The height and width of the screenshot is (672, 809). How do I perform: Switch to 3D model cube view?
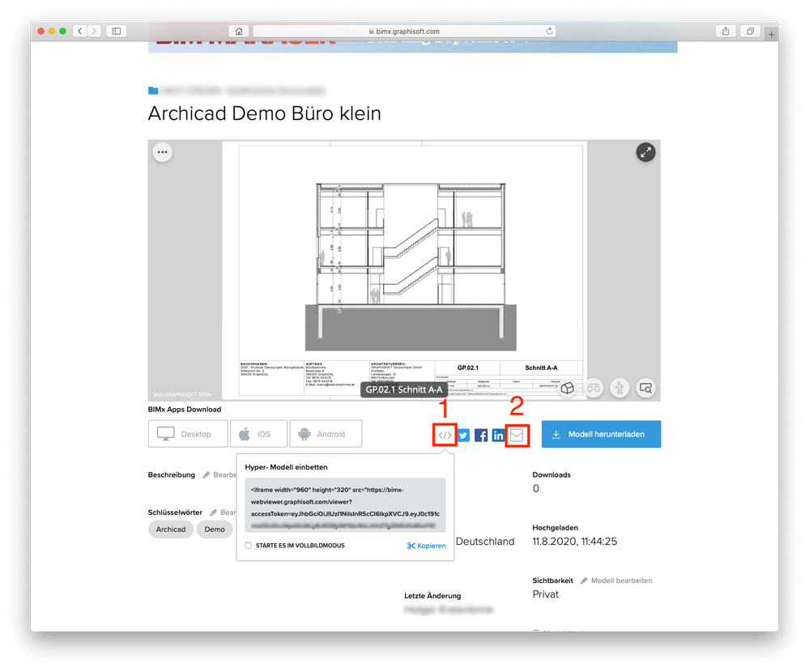pyautogui.click(x=568, y=388)
